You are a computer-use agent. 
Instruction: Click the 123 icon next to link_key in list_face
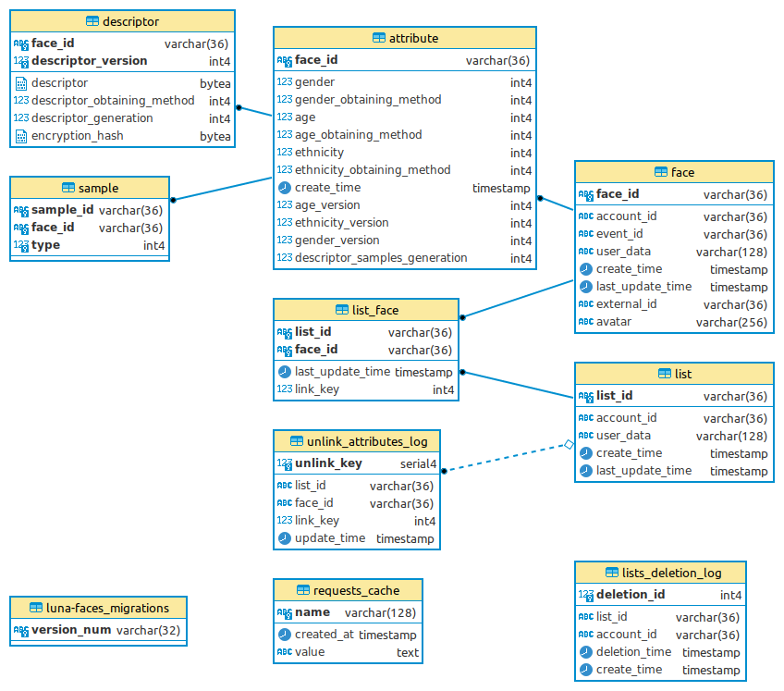coord(283,389)
